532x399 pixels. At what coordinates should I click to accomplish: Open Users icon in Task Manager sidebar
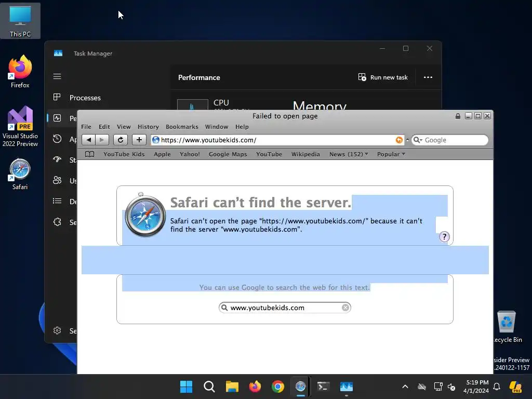tap(57, 180)
